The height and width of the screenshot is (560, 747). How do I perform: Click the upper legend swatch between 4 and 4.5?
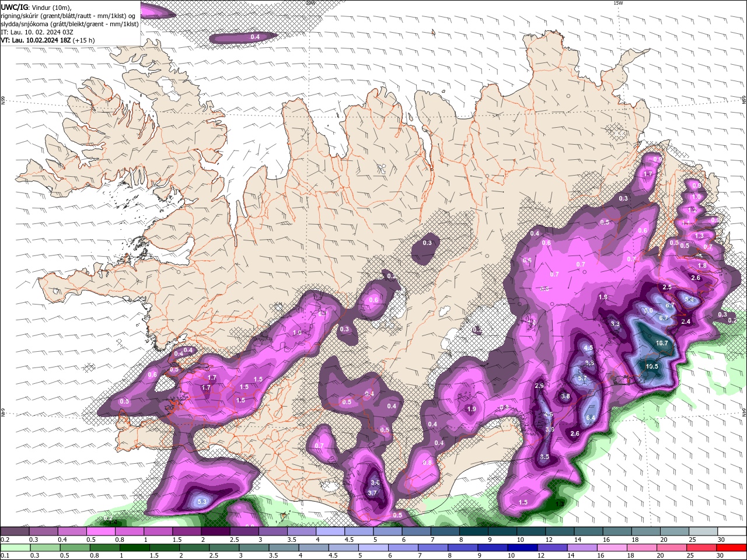point(331,531)
